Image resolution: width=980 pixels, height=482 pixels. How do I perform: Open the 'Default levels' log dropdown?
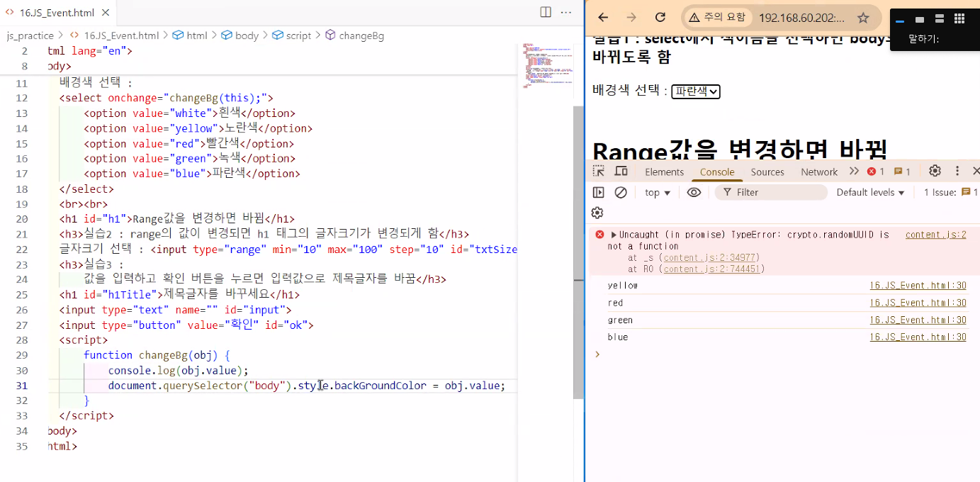[x=870, y=192]
